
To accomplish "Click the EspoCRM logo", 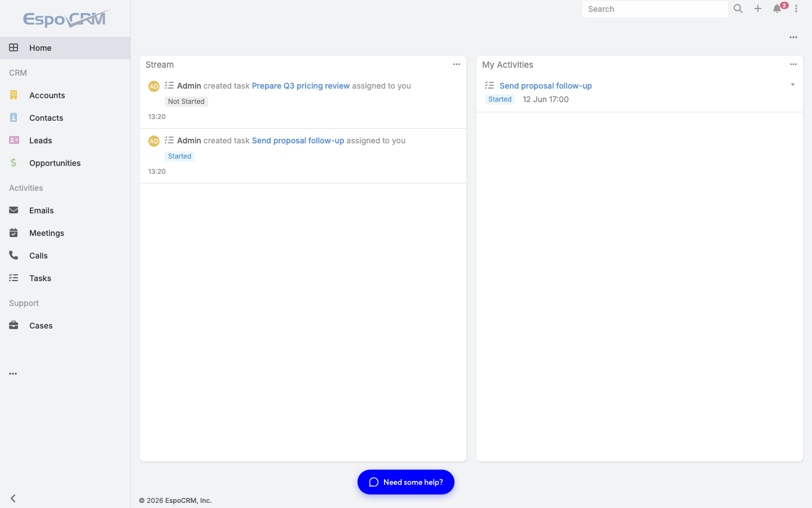I will (66, 19).
